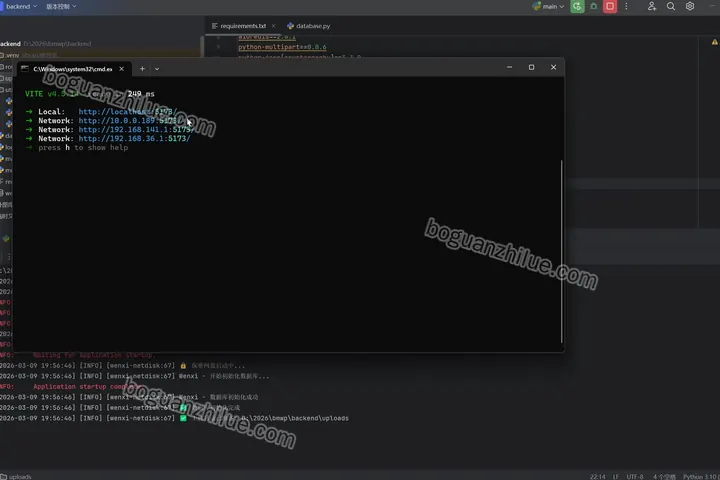720x480 pixels.
Task: Add a new terminal tab with plus button
Action: click(142, 69)
